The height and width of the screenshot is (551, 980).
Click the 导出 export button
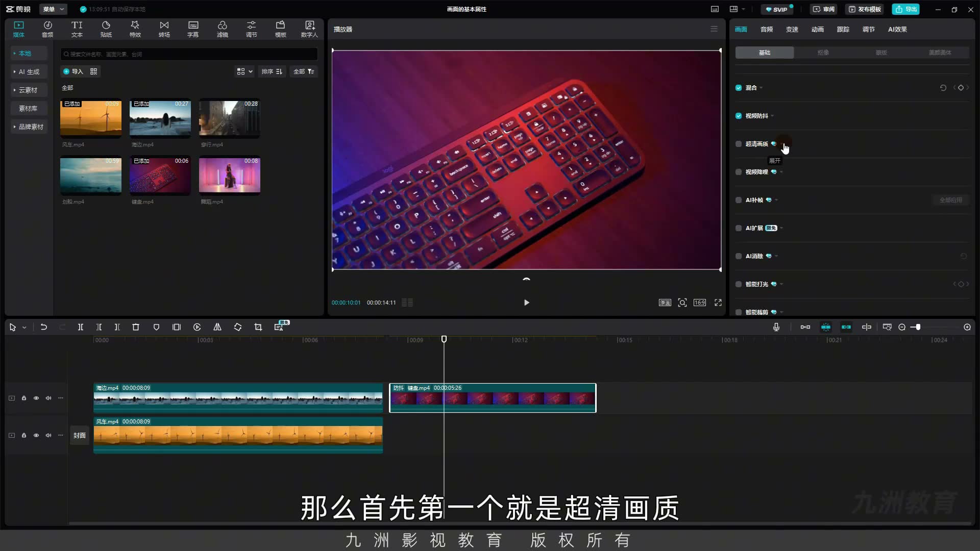[x=905, y=9]
